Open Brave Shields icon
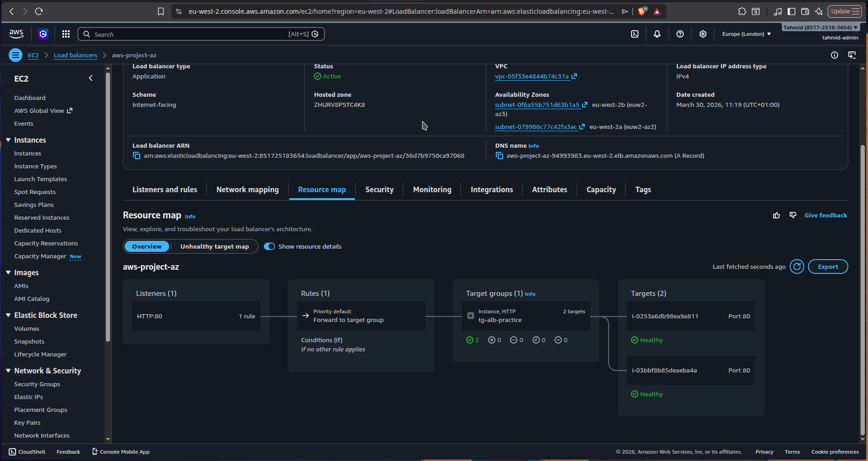 coord(642,11)
